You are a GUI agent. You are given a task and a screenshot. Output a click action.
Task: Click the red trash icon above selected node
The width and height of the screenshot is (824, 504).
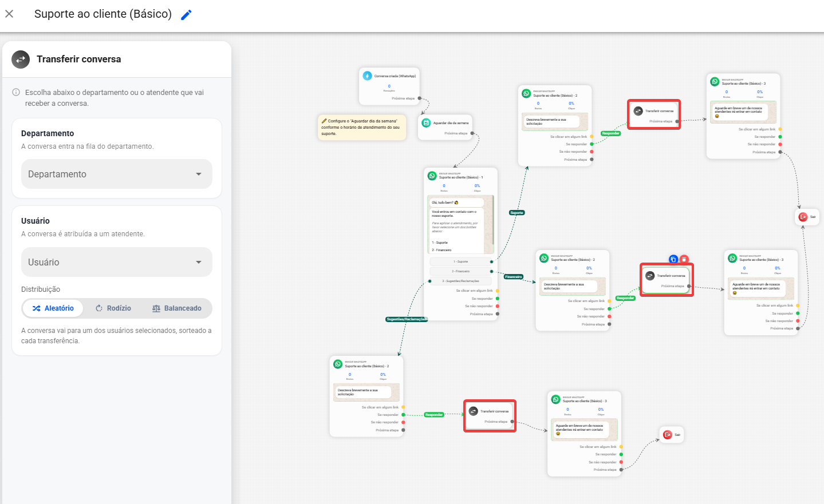click(x=684, y=259)
